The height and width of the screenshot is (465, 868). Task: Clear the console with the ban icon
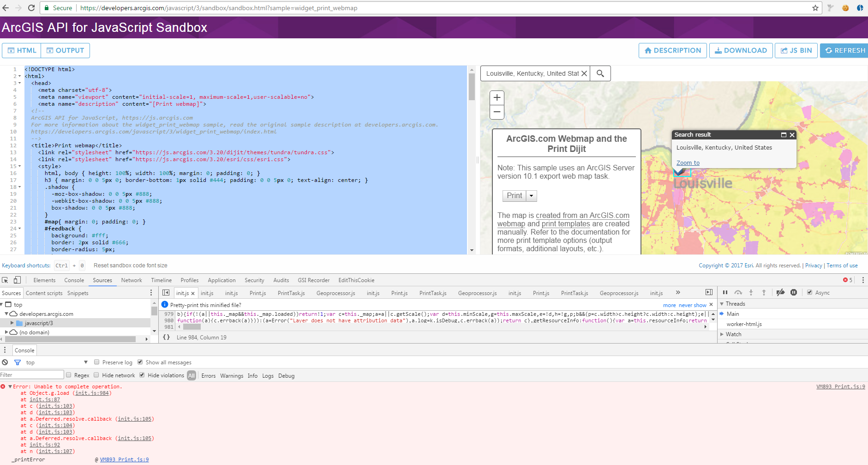point(5,362)
